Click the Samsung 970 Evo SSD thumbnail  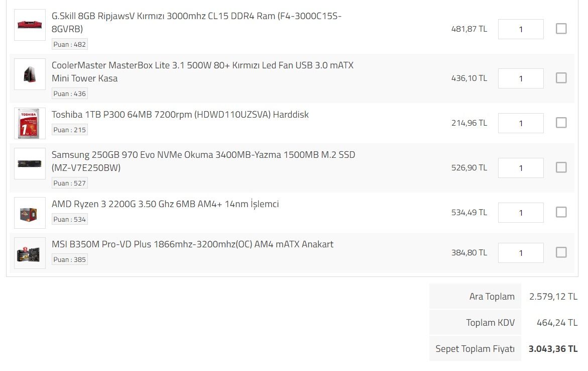coord(30,164)
